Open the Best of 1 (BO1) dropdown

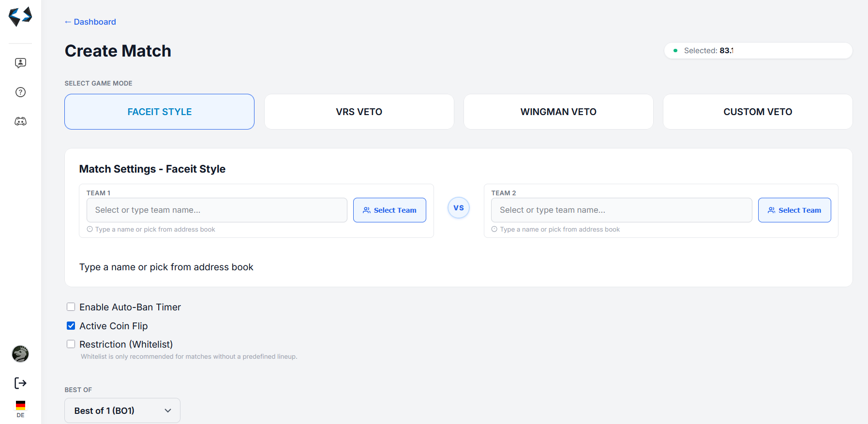point(122,410)
